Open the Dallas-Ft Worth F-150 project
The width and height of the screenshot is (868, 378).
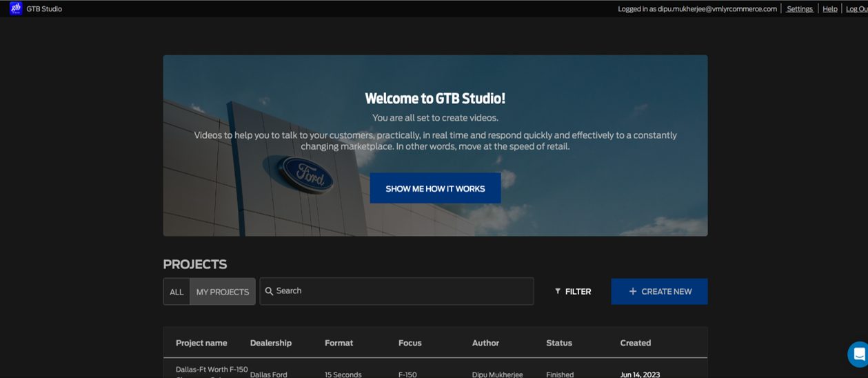[212, 372]
